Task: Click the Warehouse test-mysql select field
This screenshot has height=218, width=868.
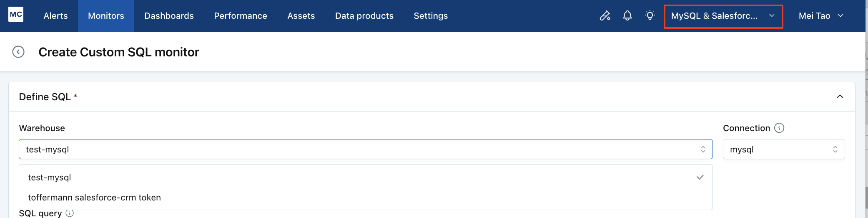Action: click(x=366, y=149)
